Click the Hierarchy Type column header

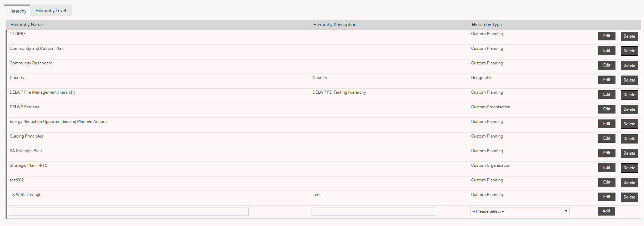(x=487, y=25)
